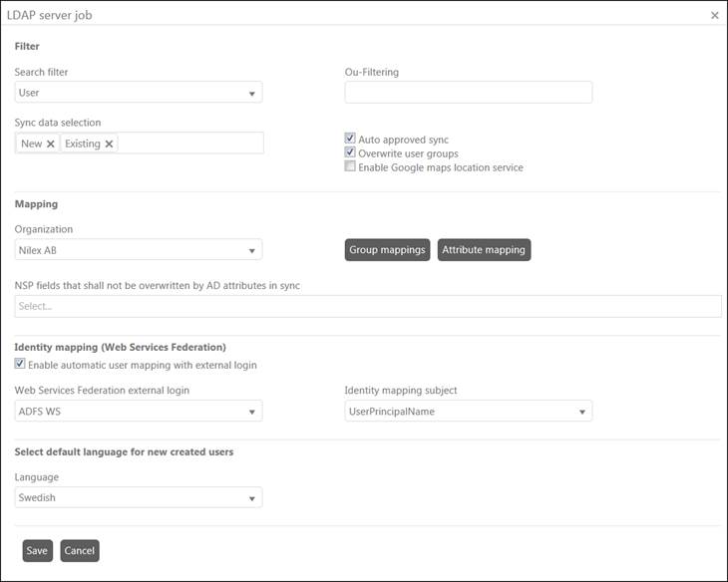728x582 pixels.
Task: Click the Group mappings button
Action: tap(388, 249)
